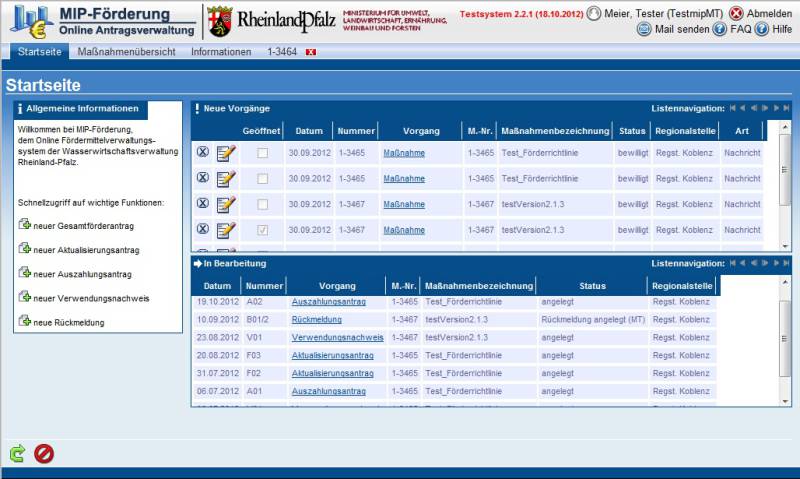Click scrollbar thumb in In Bearbeitung list
Viewport: 800px width, 479px height.
click(785, 338)
